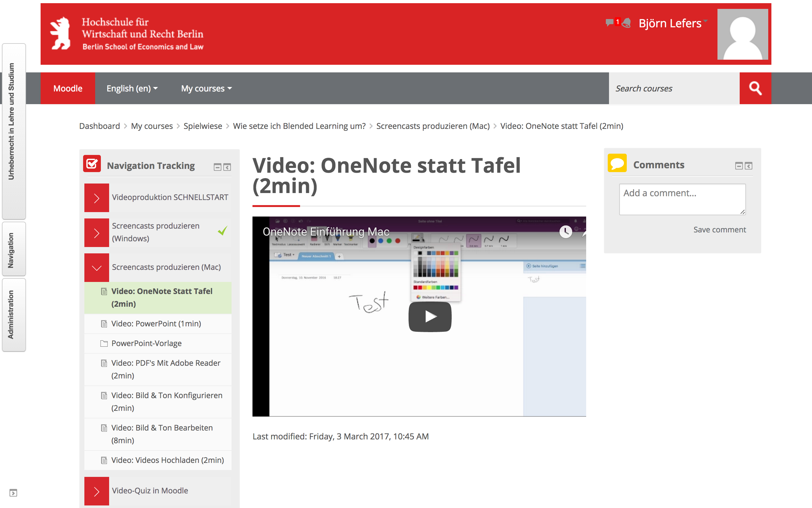Expand Videoproduktion SCHNELLSTART section arrow

click(x=97, y=198)
